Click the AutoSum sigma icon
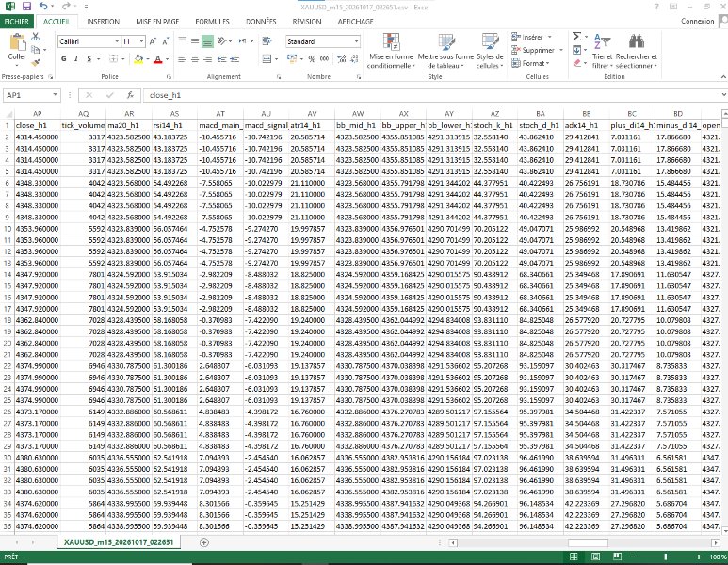 pos(576,36)
